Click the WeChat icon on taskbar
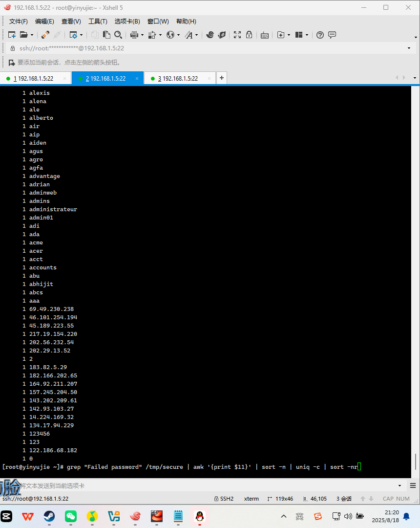The width and height of the screenshot is (420, 528). click(x=71, y=516)
